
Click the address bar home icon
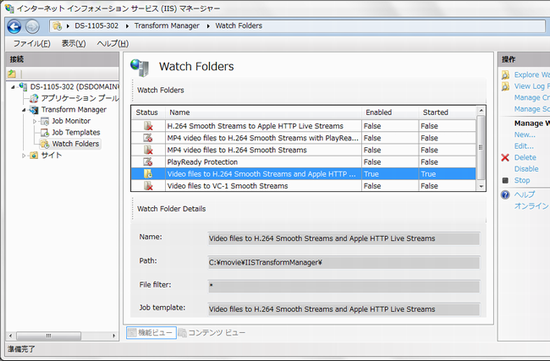tap(57, 26)
